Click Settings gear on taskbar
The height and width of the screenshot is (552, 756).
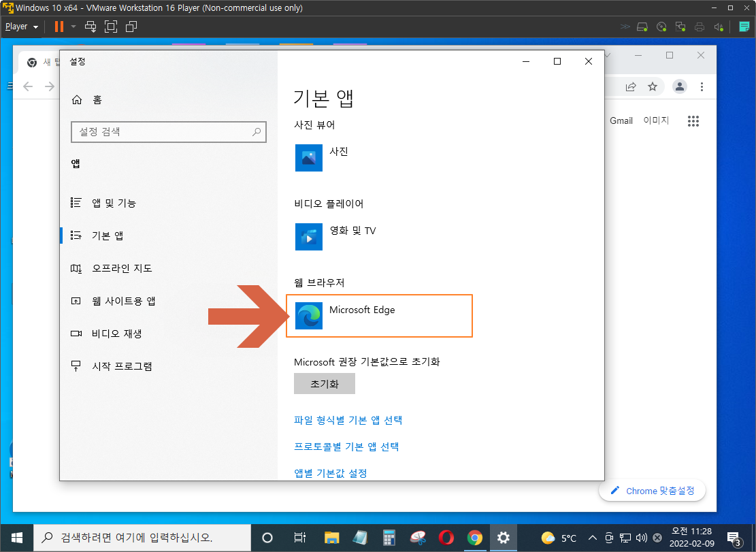tap(504, 538)
